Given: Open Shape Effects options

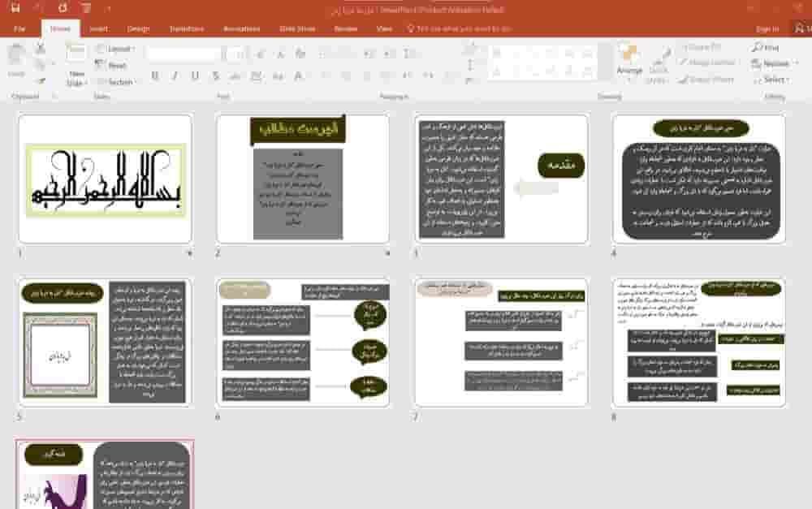Looking at the screenshot, I should [x=707, y=80].
